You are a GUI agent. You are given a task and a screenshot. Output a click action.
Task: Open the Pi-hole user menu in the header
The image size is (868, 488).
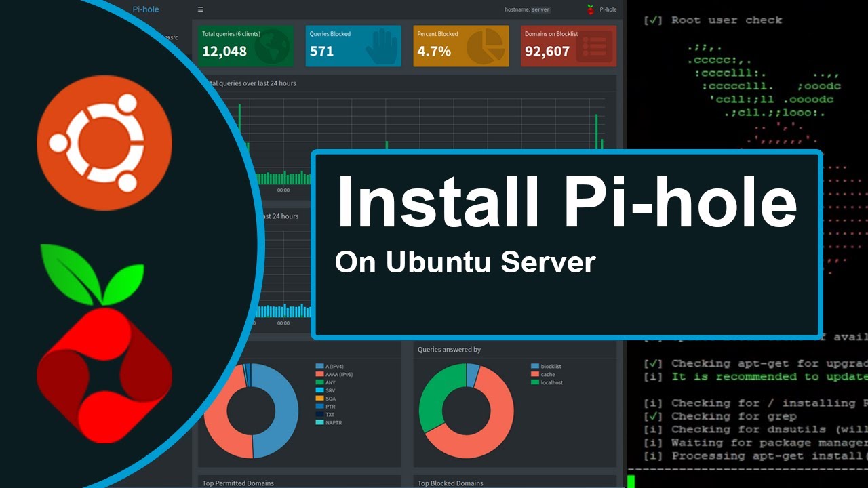point(602,9)
